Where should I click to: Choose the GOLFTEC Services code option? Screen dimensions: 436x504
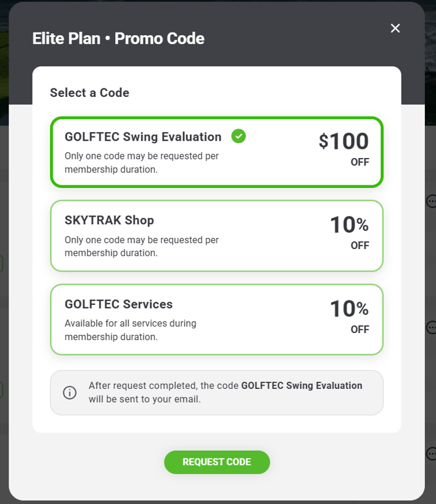coord(217,319)
